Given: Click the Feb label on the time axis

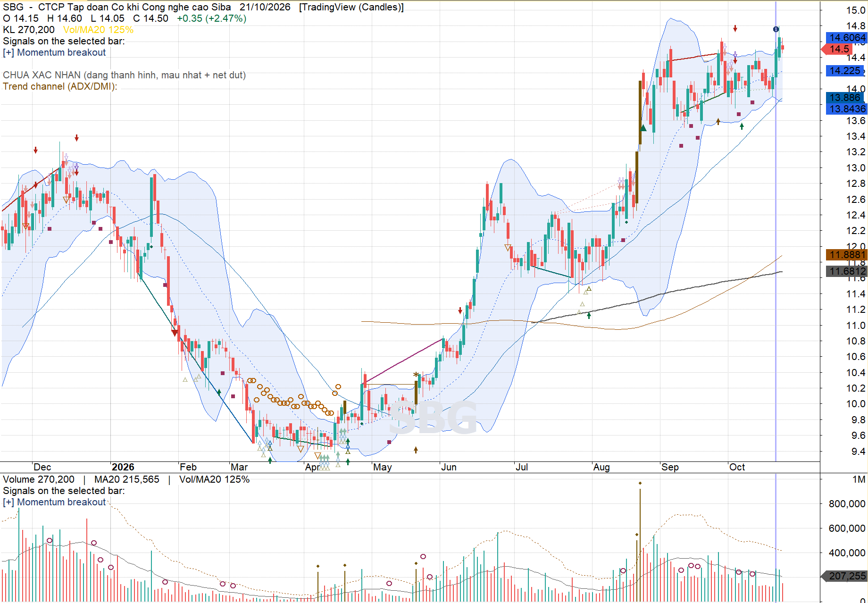Looking at the screenshot, I should 188,467.
